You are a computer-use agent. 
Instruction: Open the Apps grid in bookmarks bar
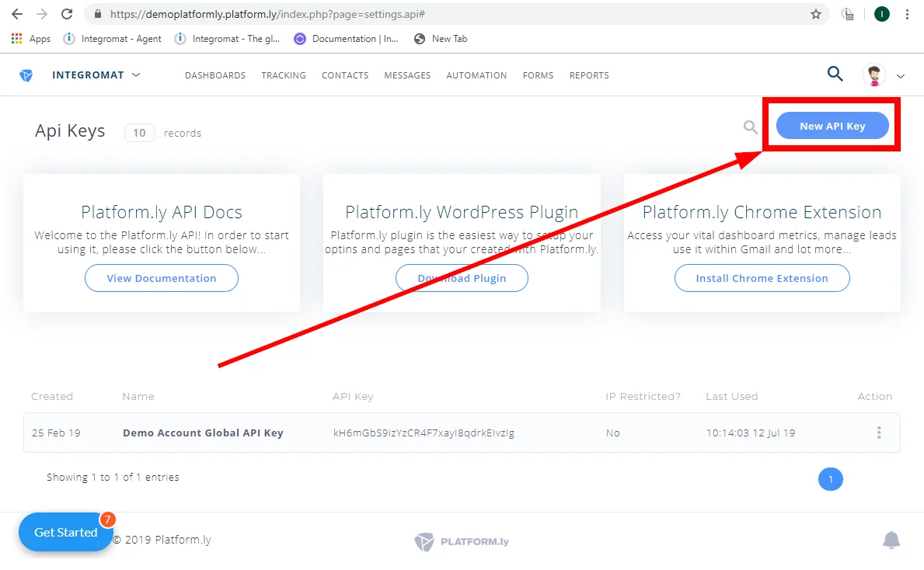click(x=30, y=39)
